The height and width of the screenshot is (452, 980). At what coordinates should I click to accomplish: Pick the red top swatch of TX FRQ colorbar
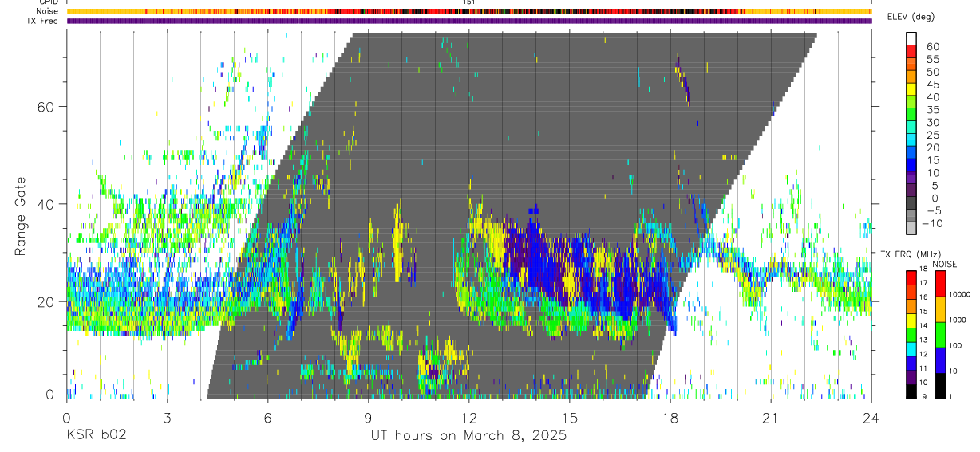[911, 277]
